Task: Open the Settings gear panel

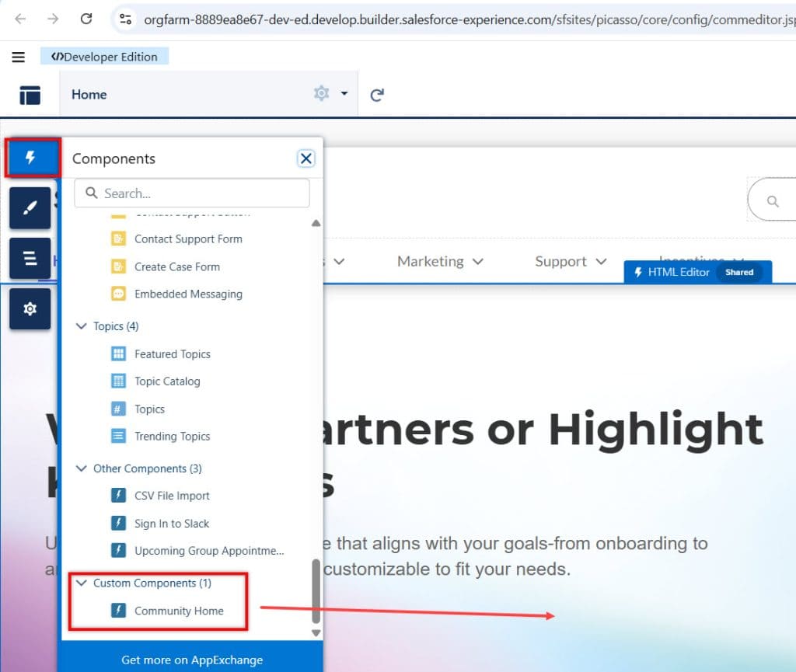Action: [x=30, y=309]
